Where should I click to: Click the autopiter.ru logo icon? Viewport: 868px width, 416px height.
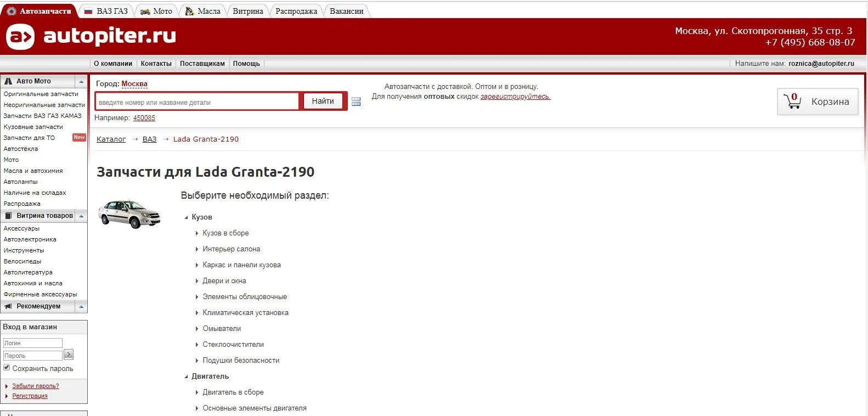[x=20, y=37]
